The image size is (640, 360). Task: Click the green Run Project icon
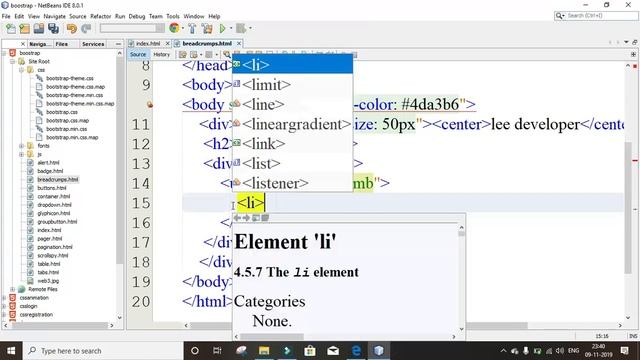(x=222, y=29)
